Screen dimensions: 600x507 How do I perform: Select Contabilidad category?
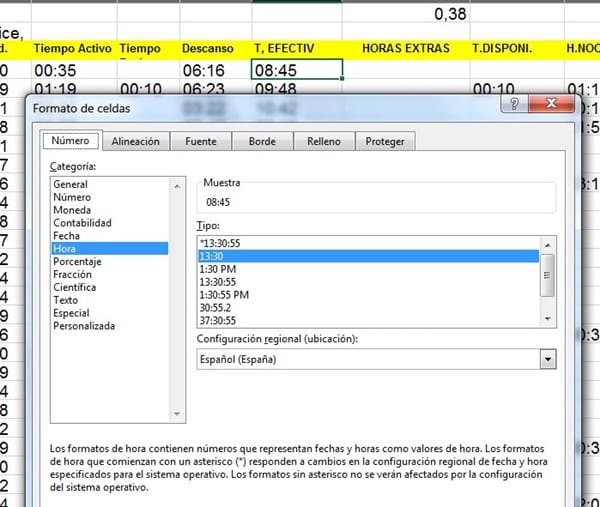[109, 223]
